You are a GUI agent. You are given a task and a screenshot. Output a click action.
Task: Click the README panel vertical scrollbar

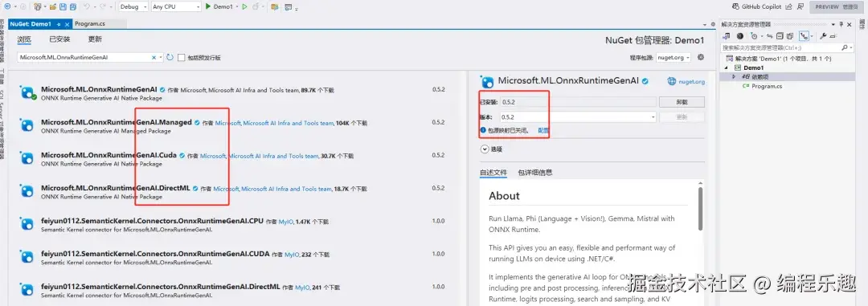coord(700,209)
